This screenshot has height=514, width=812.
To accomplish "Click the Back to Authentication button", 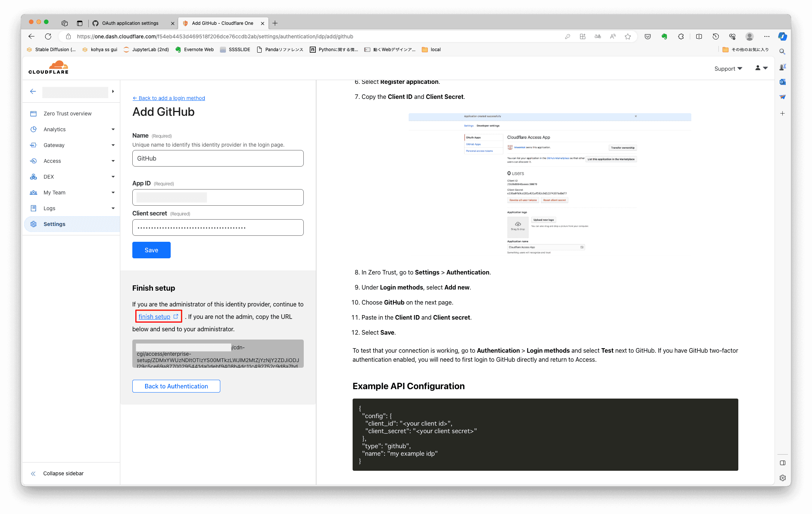I will click(176, 386).
